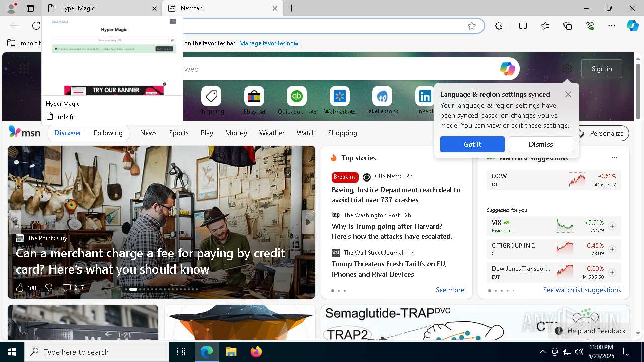644x362 pixels.
Task: Open Task View on the taskbar
Action: 181,352
